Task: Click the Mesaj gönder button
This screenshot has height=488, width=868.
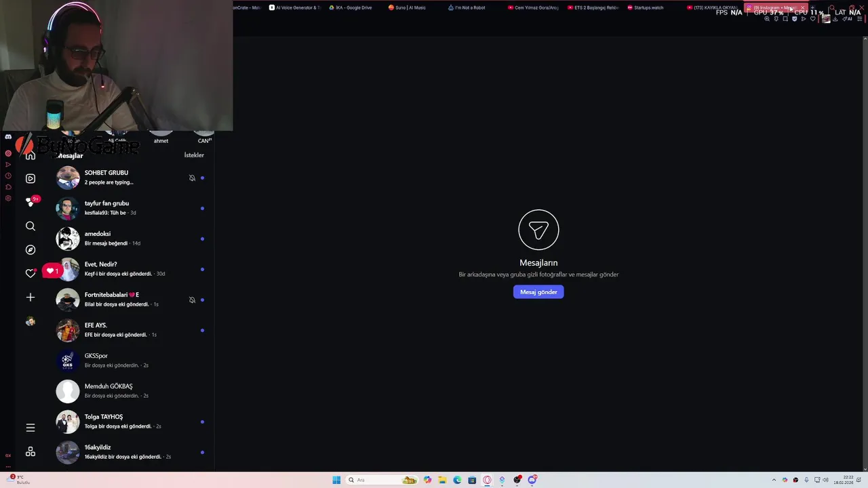Action: pos(538,292)
